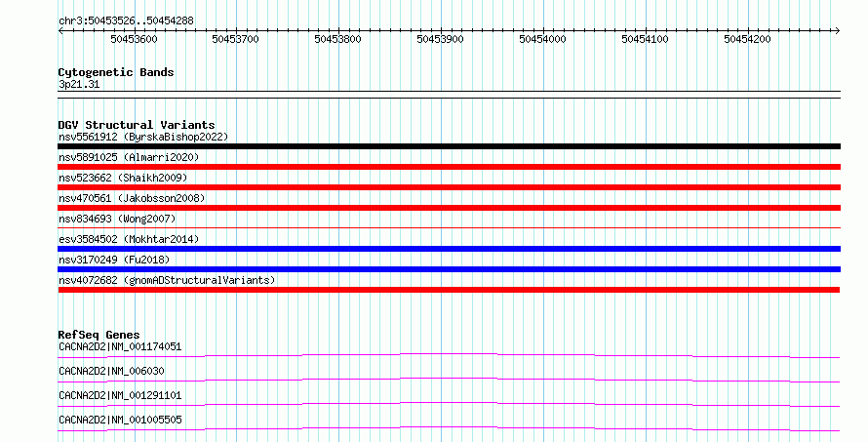Image resolution: width=868 pixels, height=442 pixels.
Task: Click the 50454000 ruler tick label
Action: tap(542, 39)
